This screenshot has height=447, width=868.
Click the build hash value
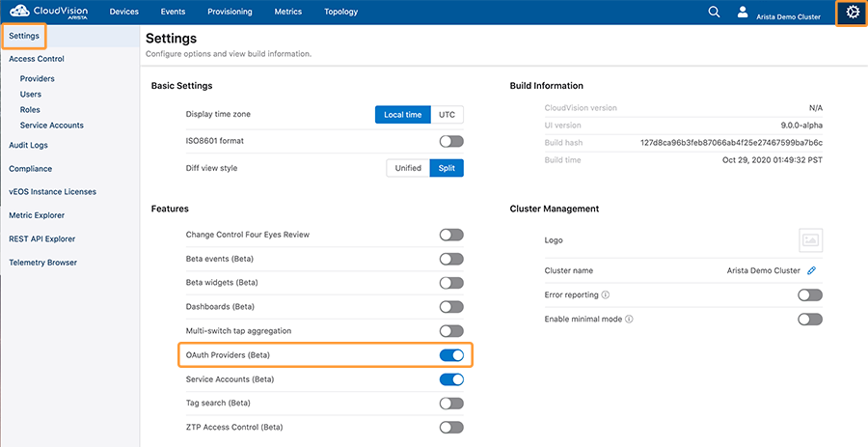(x=731, y=143)
